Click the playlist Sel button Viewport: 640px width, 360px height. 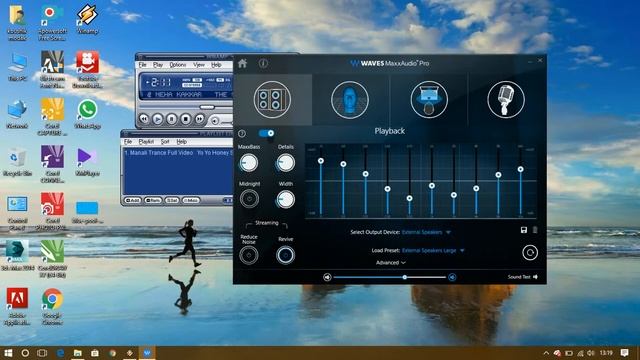pos(172,200)
